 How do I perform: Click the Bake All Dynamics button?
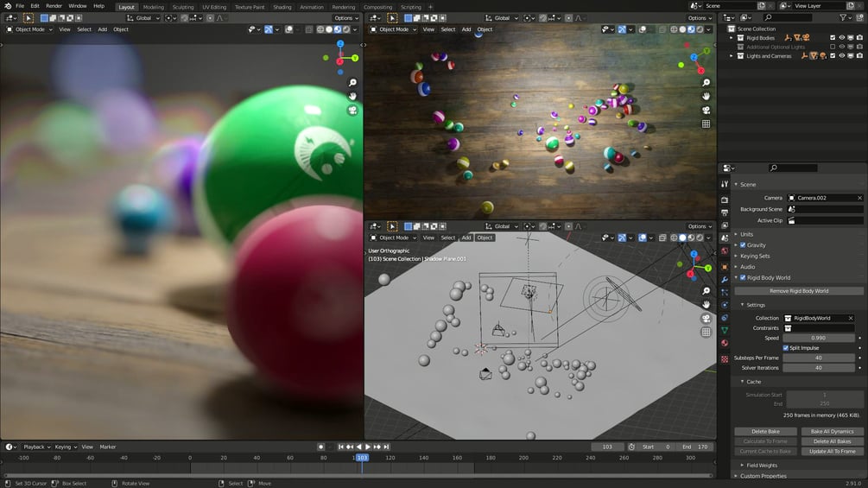832,432
